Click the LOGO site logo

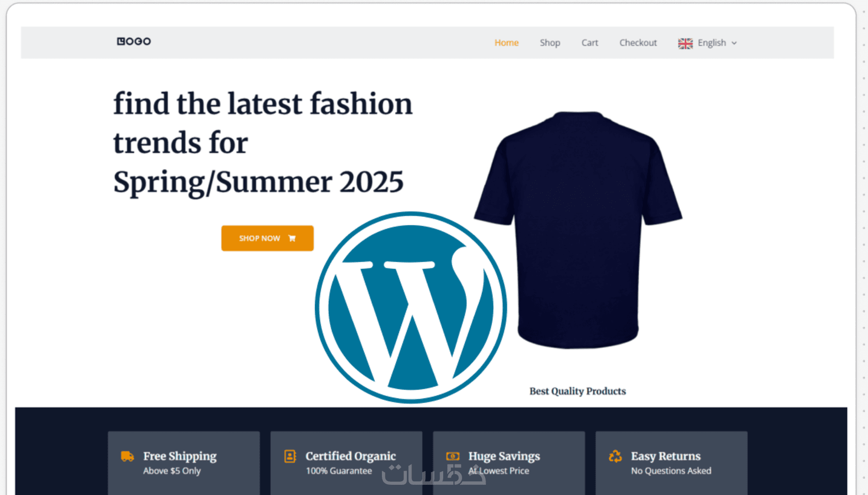(134, 41)
